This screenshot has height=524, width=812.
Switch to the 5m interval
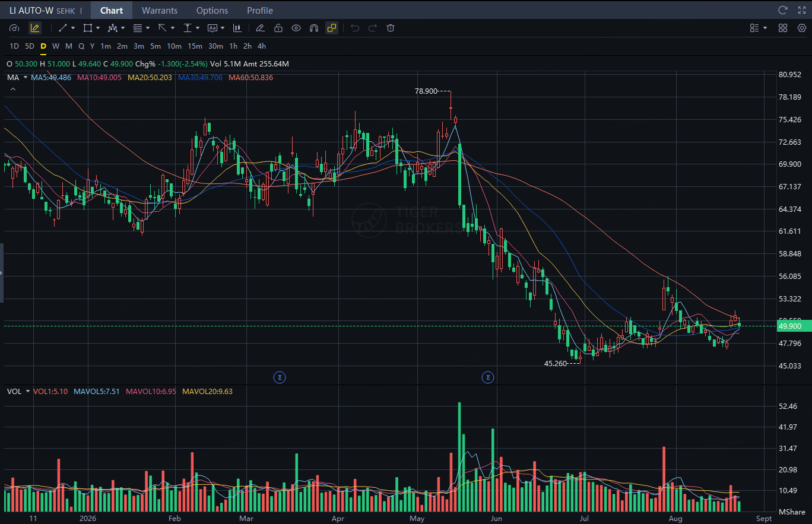(x=156, y=46)
